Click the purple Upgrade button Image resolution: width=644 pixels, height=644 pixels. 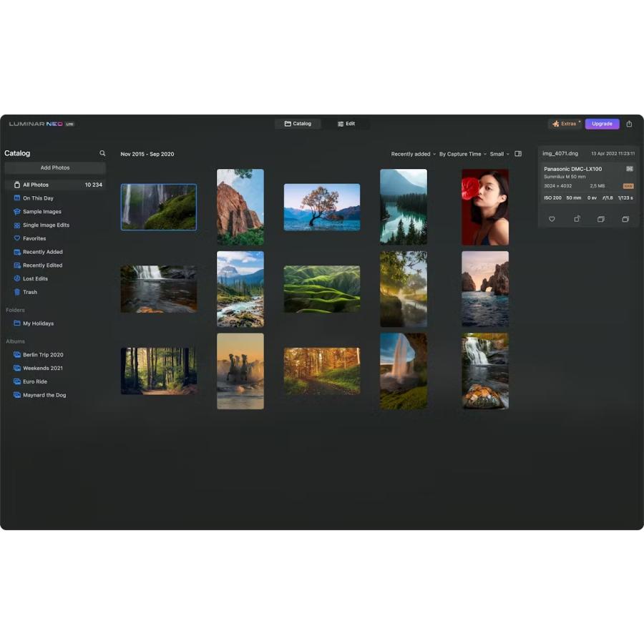tap(602, 123)
